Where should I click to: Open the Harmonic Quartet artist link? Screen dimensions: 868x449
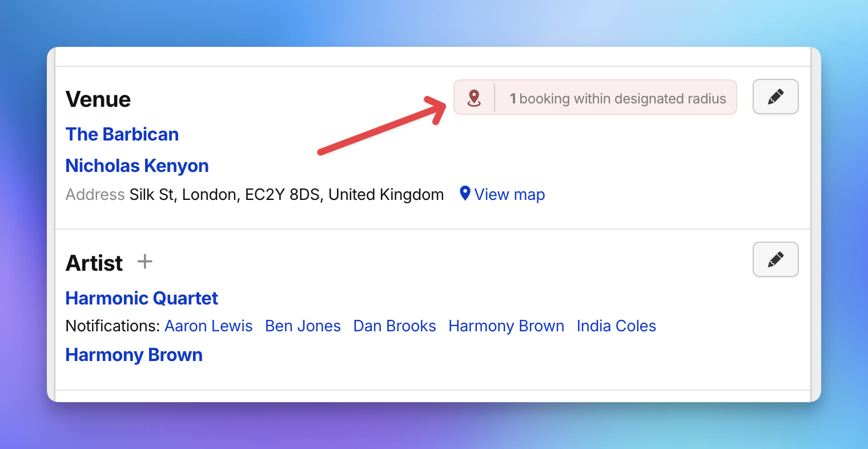coord(142,298)
